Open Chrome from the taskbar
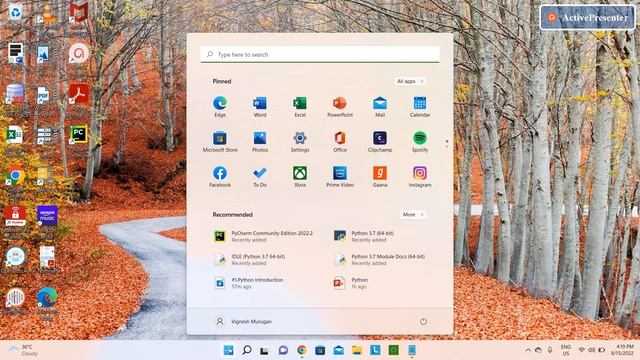The image size is (640, 360). 302,350
